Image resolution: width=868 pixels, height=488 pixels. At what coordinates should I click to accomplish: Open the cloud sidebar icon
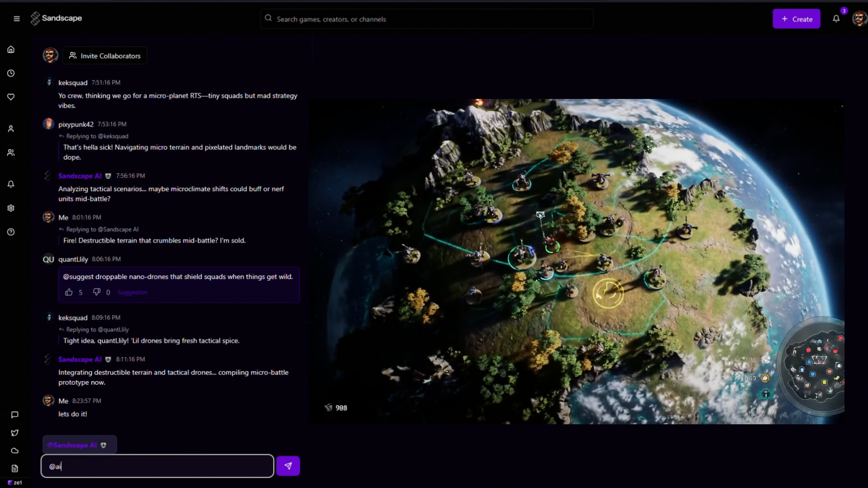click(14, 450)
